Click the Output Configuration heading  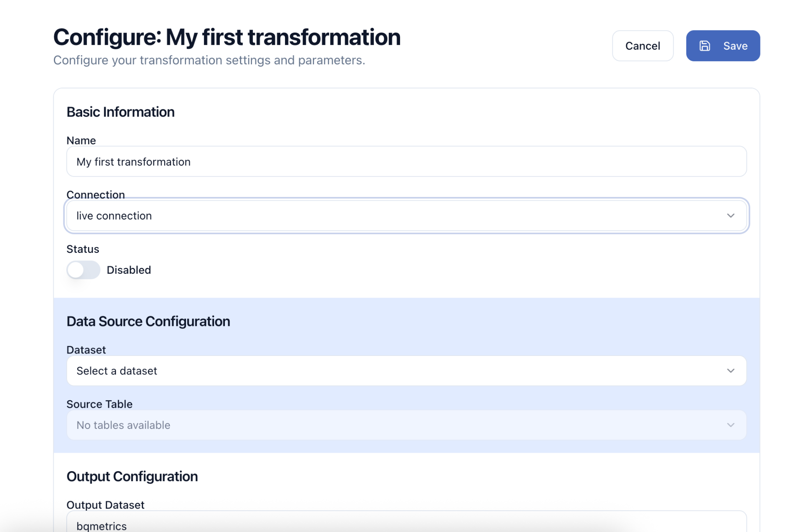(x=132, y=477)
